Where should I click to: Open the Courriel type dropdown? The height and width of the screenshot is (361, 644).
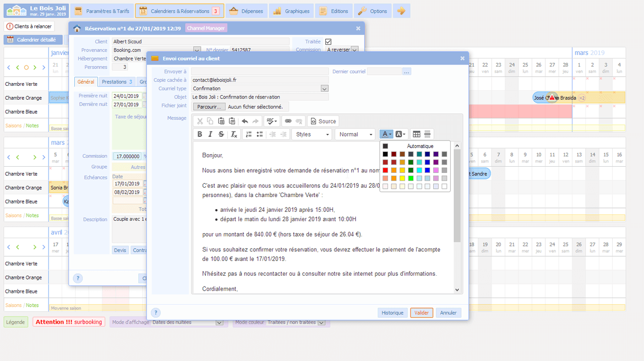(324, 89)
